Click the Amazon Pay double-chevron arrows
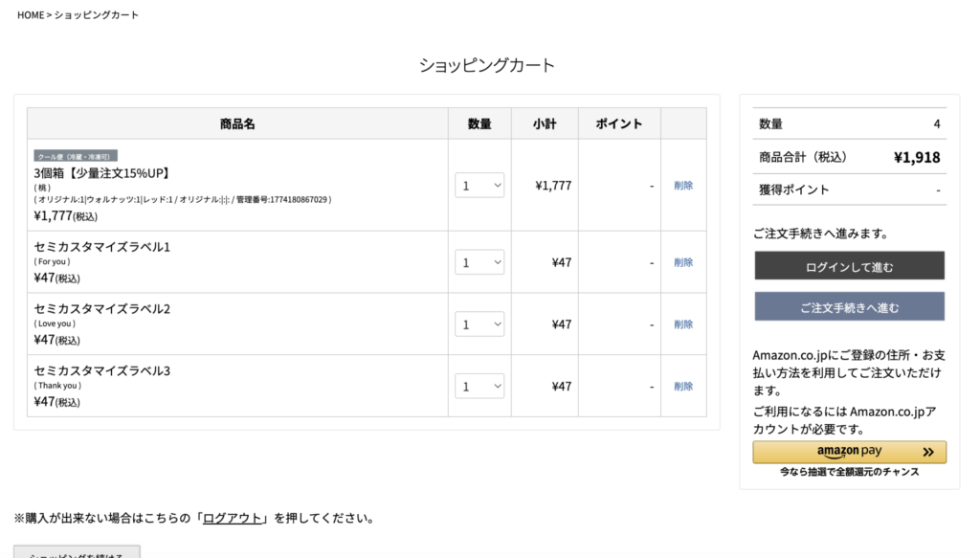Screen dimensions: 980x558 coord(927,452)
